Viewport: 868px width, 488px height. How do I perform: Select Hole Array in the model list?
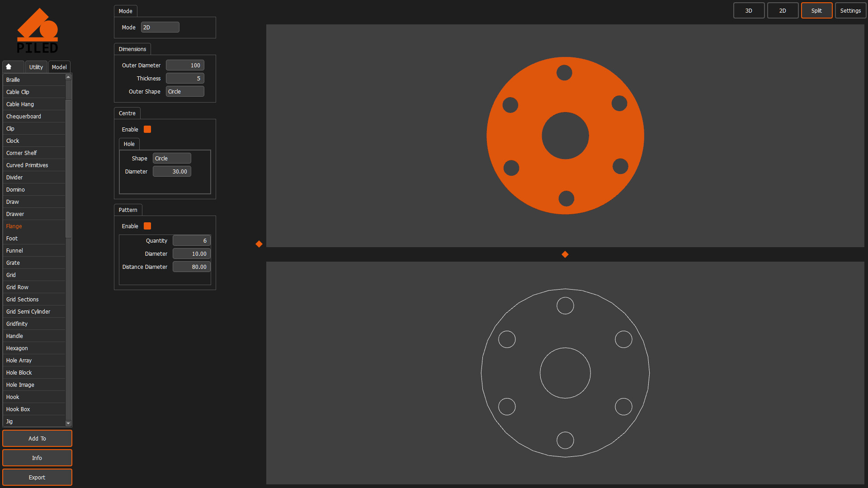point(34,360)
